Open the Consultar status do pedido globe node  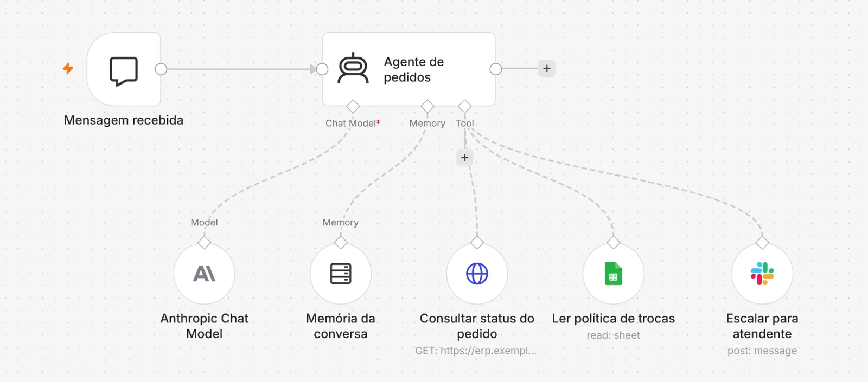477,274
